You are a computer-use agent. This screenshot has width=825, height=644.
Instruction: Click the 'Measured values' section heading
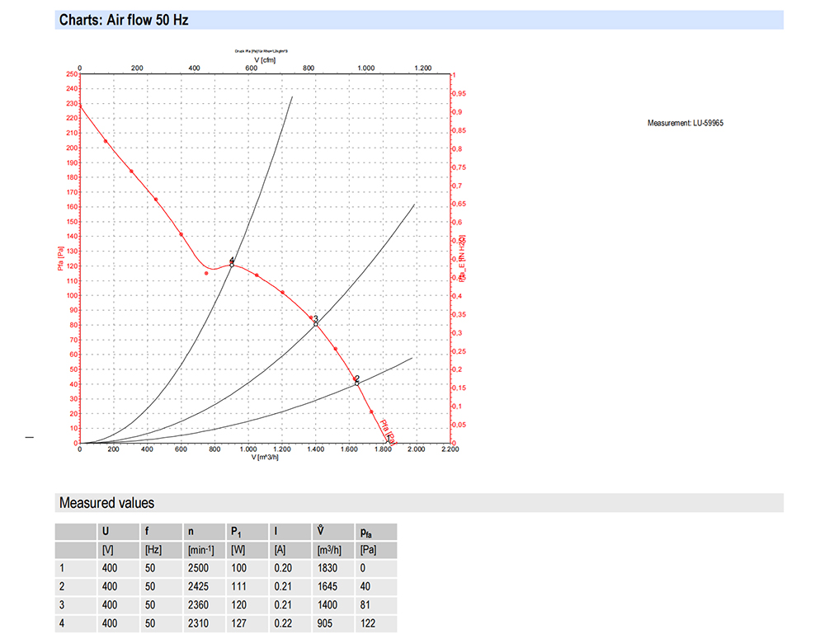click(x=106, y=503)
